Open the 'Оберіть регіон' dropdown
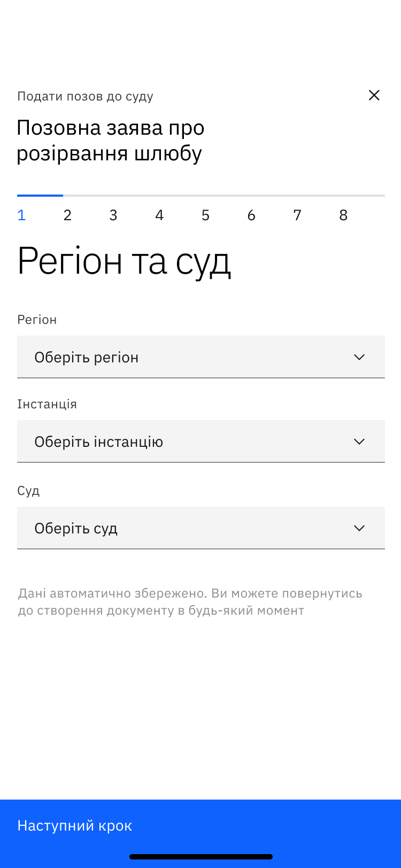 pyautogui.click(x=200, y=357)
